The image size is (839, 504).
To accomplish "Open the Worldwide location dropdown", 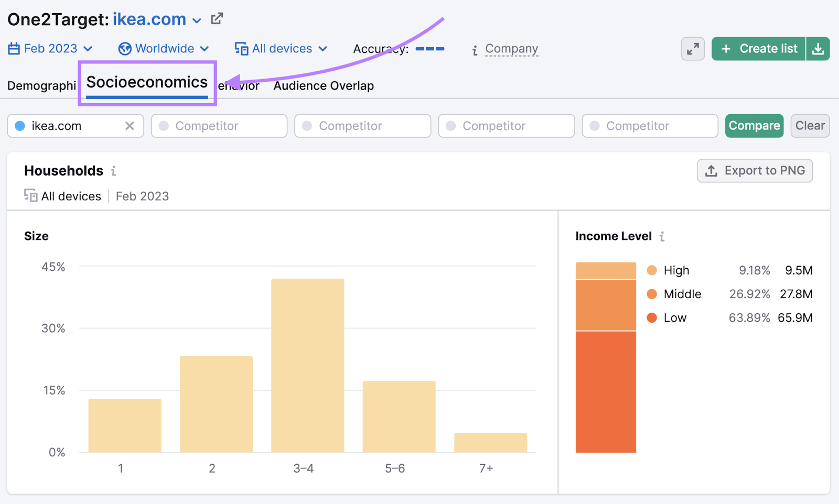I will (164, 49).
